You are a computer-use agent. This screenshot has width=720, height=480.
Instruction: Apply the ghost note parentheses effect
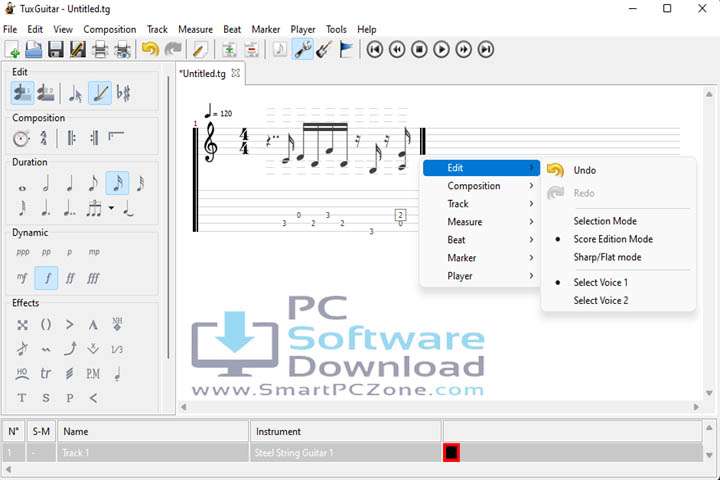46,325
